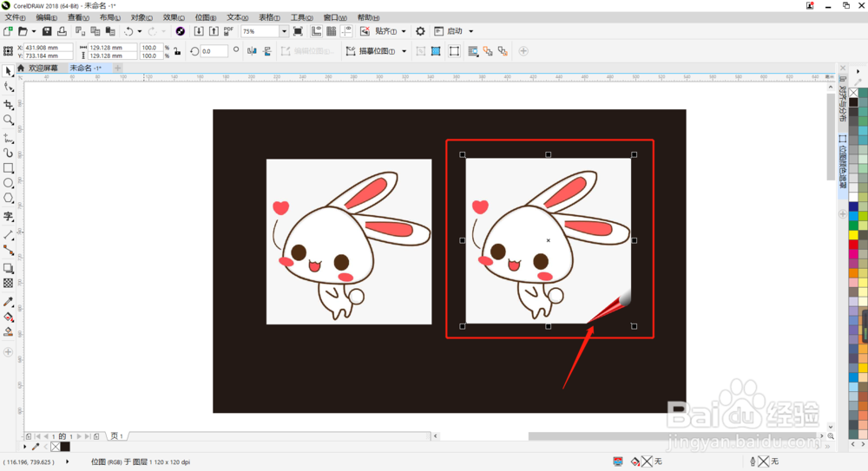Expand the 描摹位图 dropdown arrow
This screenshot has height=471, width=868.
[404, 51]
